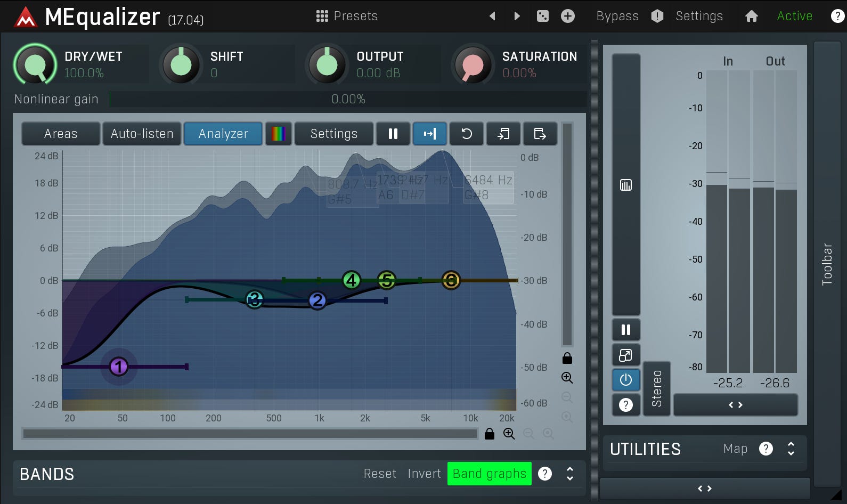Click the horizontal zoom lock icon
Image resolution: width=847 pixels, height=504 pixels.
(x=490, y=434)
